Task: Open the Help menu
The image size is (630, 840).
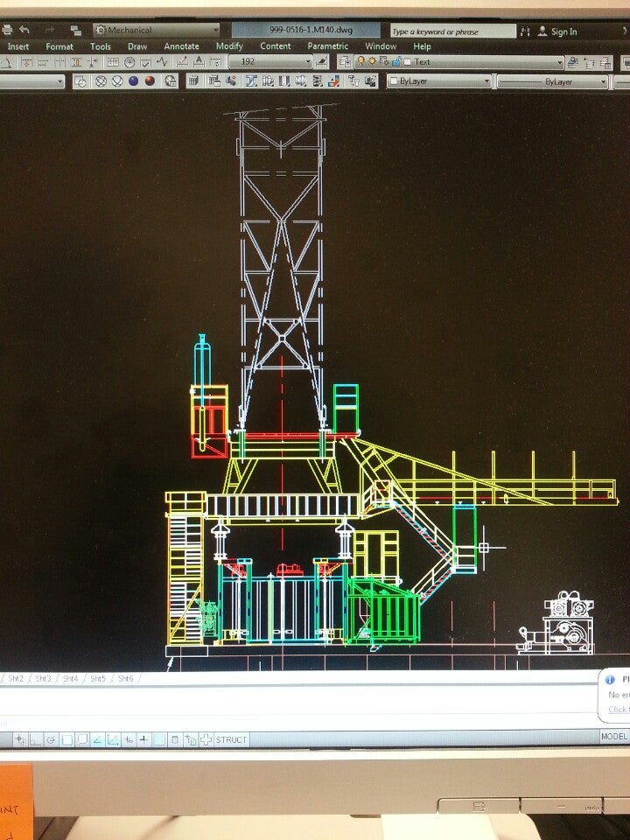Action: coord(422,46)
